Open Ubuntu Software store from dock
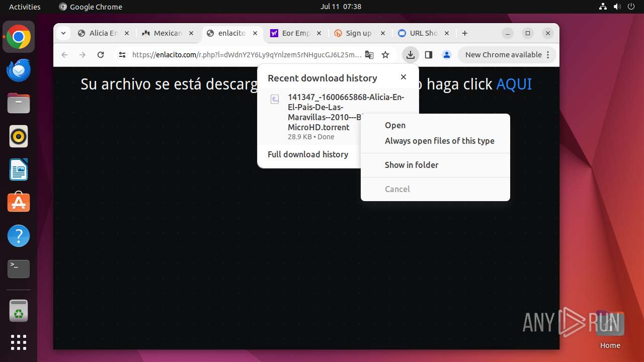 click(19, 203)
